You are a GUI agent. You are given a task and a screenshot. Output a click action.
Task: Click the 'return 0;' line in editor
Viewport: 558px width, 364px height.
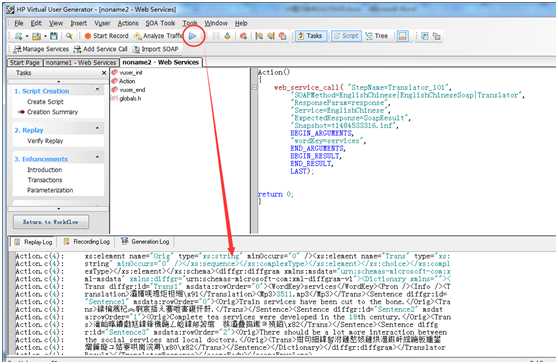point(275,194)
